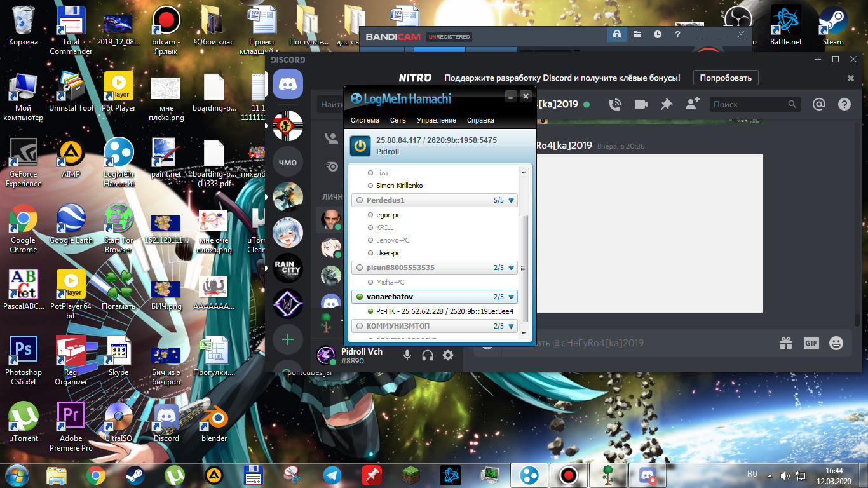Open Minecraft block taskbar icon
The image size is (868, 488).
point(411,475)
